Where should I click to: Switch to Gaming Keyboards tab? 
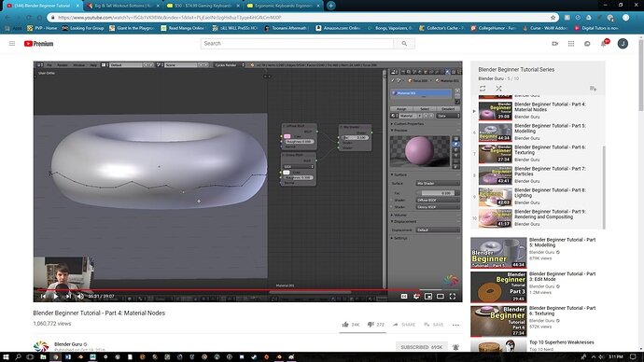(x=203, y=6)
